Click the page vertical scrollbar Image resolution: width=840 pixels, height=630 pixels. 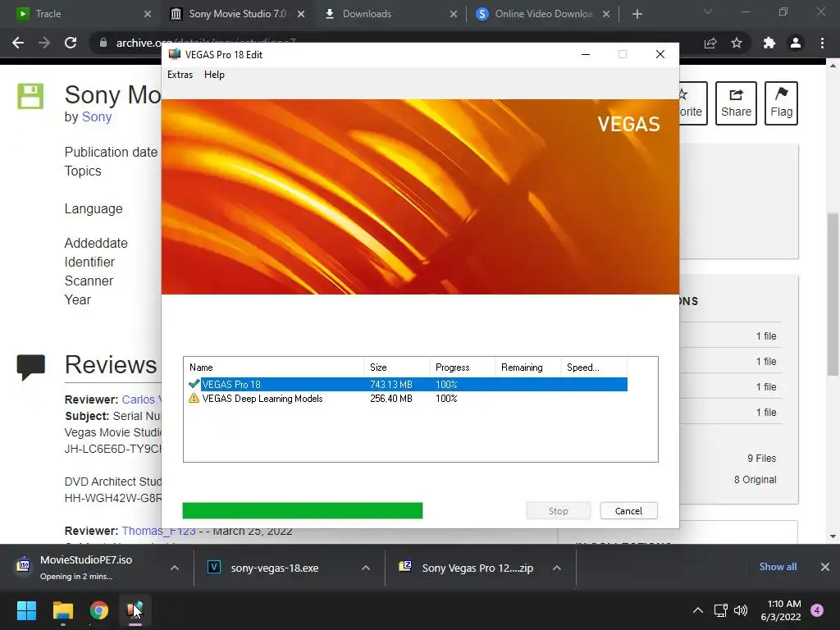tap(833, 294)
